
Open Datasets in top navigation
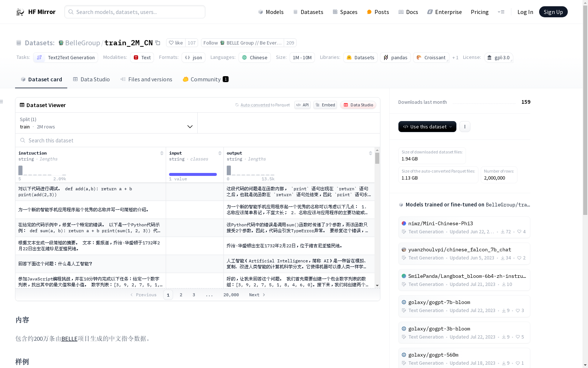coord(308,12)
